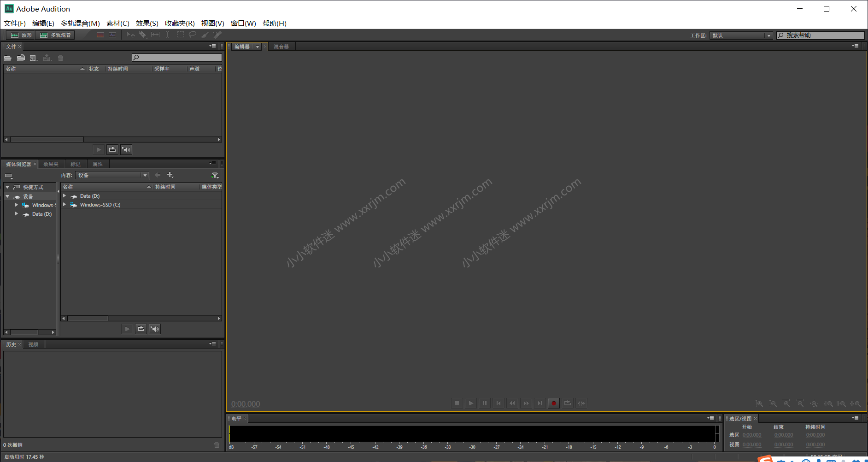Toggle the spectral frequency display icon
This screenshot has width=868, height=462.
click(x=100, y=35)
